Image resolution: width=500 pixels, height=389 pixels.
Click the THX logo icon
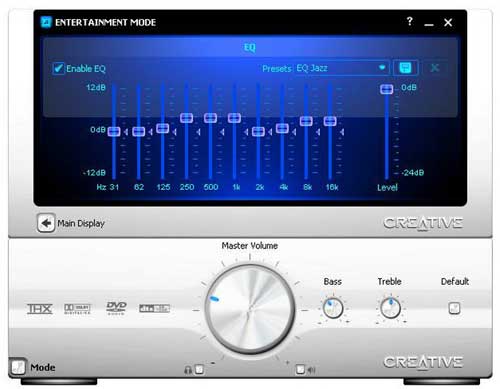click(40, 309)
